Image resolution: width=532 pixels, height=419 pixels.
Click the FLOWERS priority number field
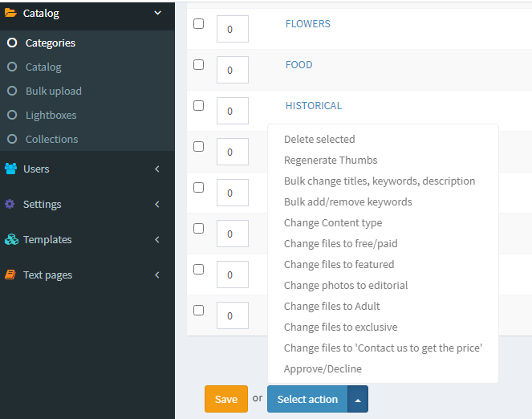(x=233, y=29)
